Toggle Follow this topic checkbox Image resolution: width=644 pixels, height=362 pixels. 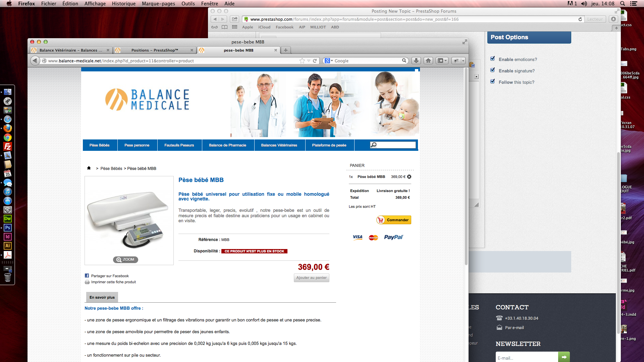[493, 81]
